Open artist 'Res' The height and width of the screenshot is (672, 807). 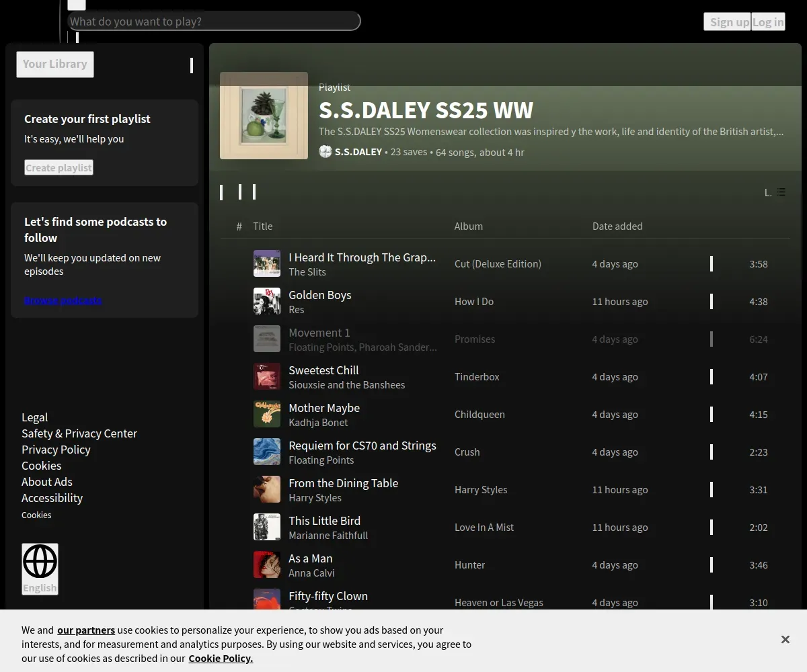297,310
